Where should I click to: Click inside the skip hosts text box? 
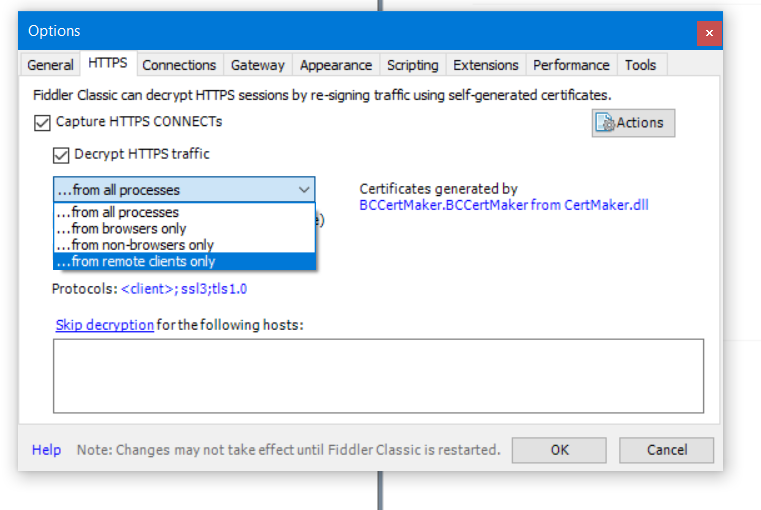click(x=378, y=376)
